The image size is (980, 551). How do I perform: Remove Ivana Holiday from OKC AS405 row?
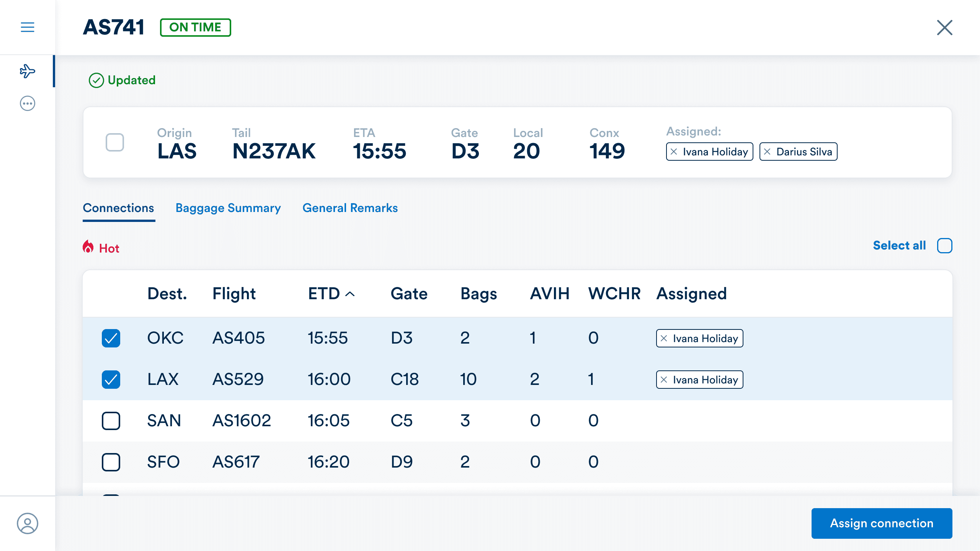pos(664,338)
